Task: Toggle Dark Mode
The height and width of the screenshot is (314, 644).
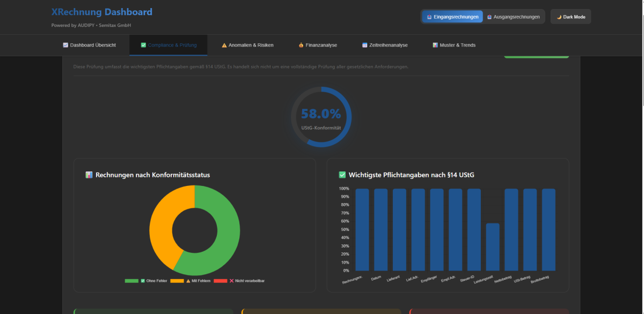Action: [570, 17]
